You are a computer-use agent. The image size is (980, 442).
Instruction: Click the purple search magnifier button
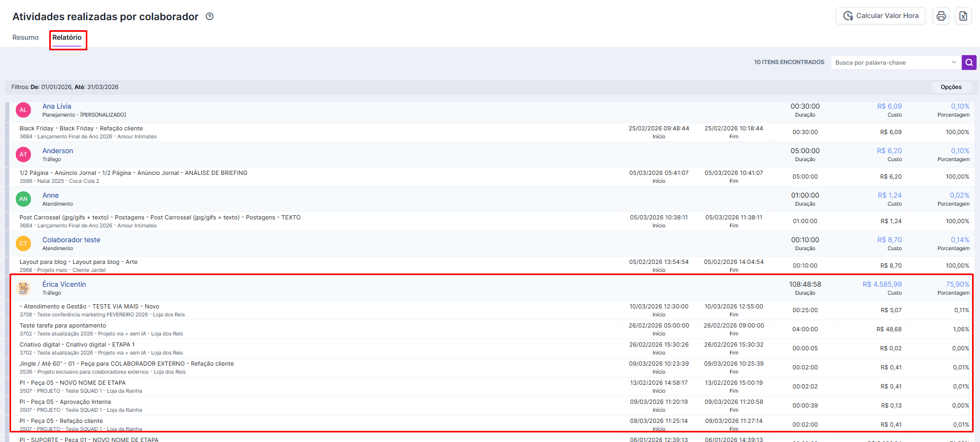click(x=969, y=63)
